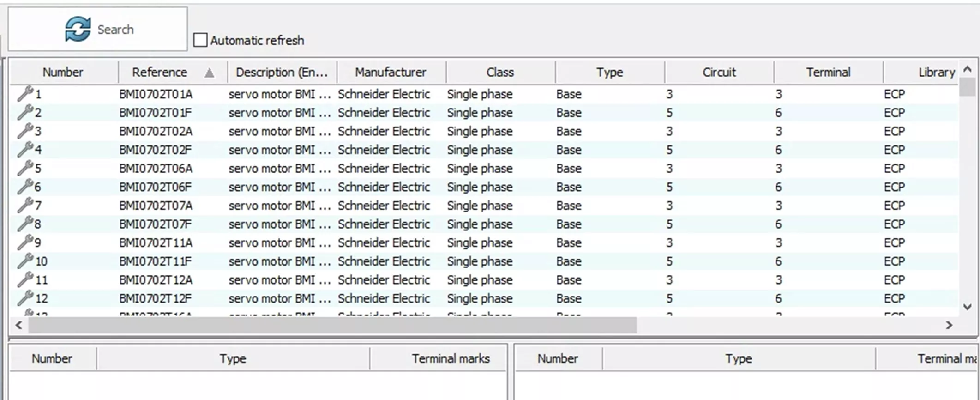Select reference BMI0702T07A
This screenshot has width=980, height=400.
pyautogui.click(x=156, y=206)
